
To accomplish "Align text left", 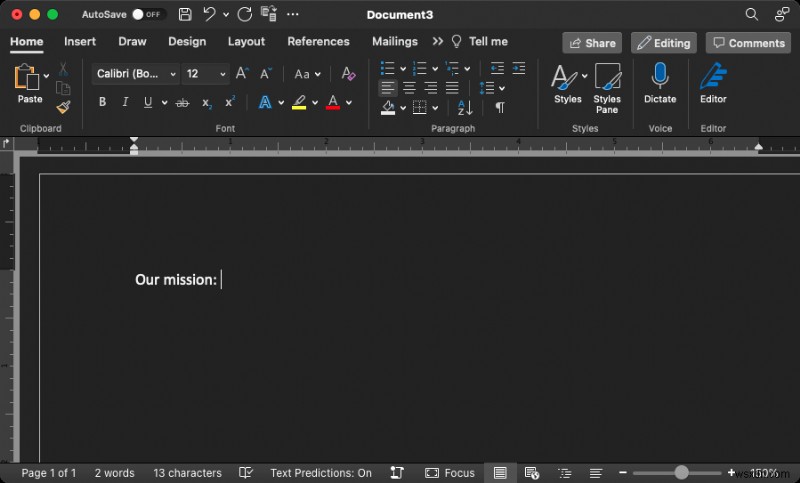I will click(x=388, y=88).
